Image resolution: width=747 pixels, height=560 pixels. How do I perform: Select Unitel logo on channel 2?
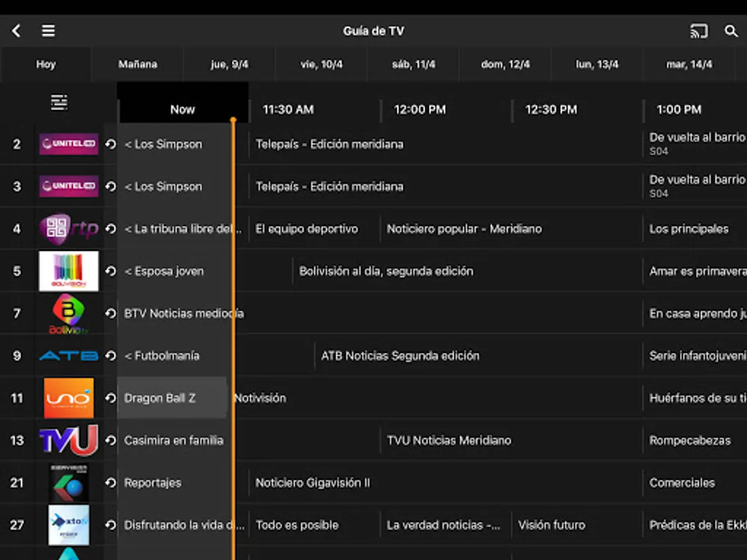pyautogui.click(x=68, y=144)
